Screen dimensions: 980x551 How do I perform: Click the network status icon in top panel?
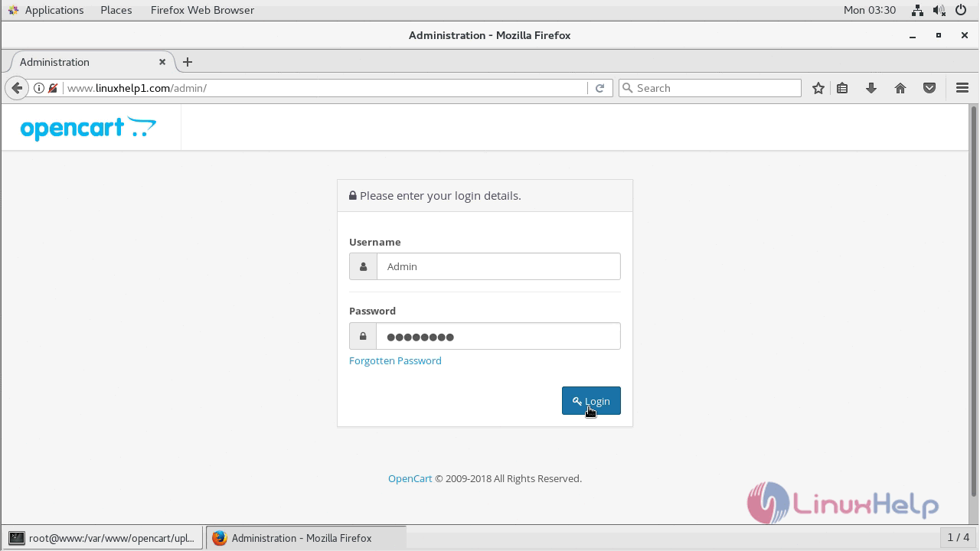pyautogui.click(x=917, y=10)
